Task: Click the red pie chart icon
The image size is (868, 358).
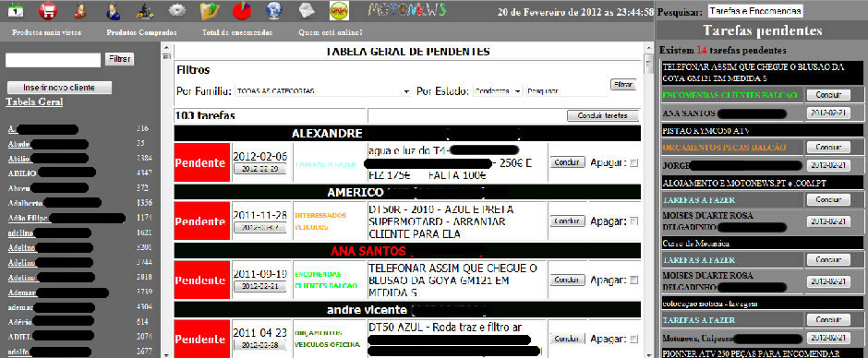Action: [x=241, y=10]
